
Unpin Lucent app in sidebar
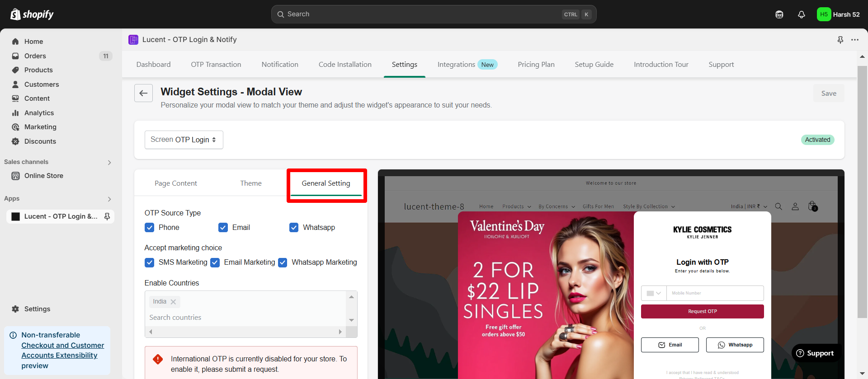coord(107,216)
